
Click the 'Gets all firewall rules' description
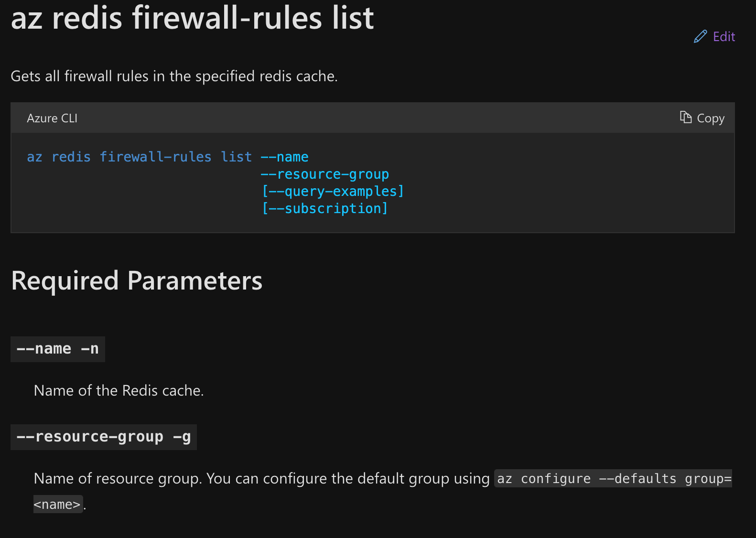[x=174, y=76]
